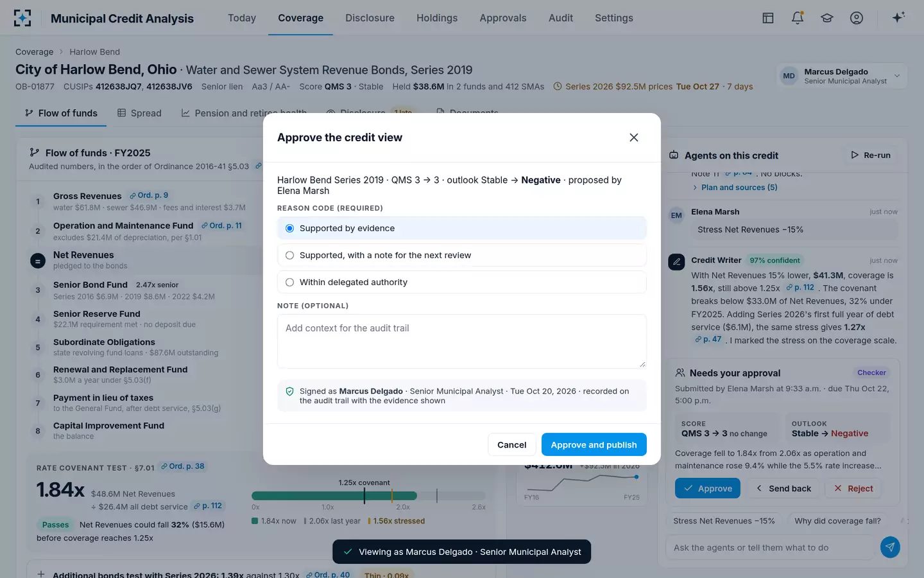Focus the Ask the agents input field
This screenshot has height=578, width=924.
(x=771, y=548)
